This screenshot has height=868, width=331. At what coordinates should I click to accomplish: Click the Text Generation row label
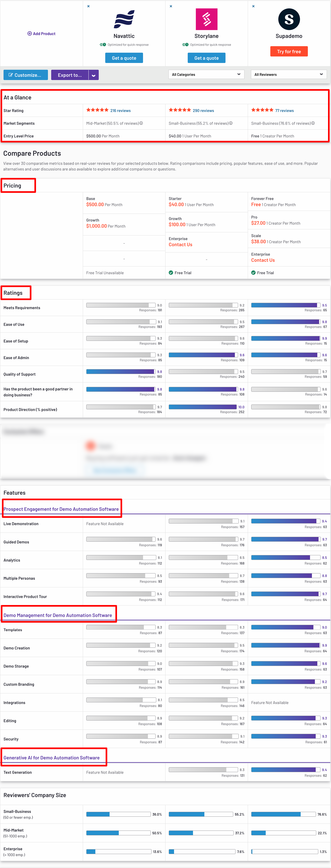[17, 772]
